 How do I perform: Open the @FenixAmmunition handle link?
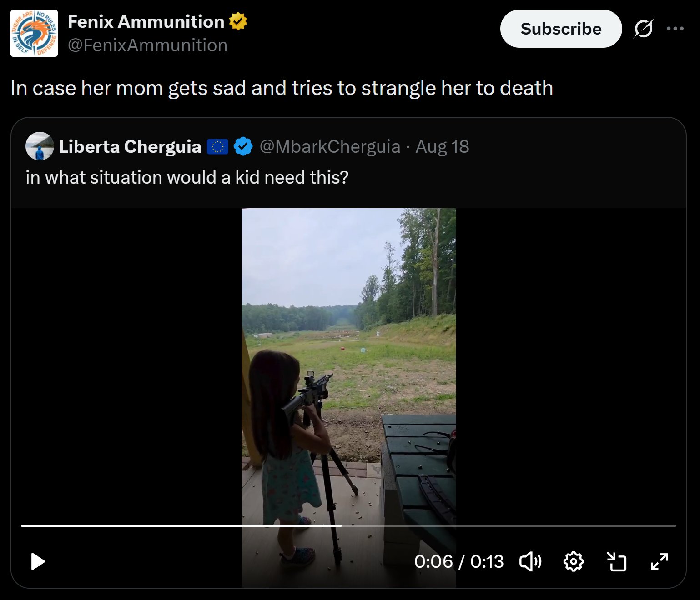tap(147, 45)
